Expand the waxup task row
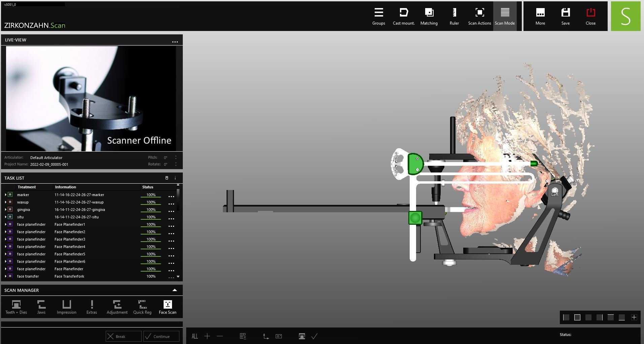The image size is (644, 344). click(x=6, y=202)
